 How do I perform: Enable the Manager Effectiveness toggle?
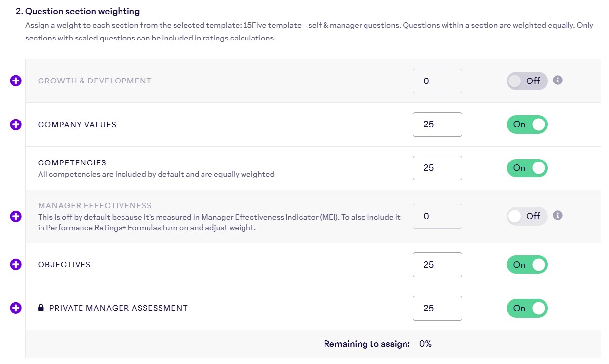pyautogui.click(x=527, y=216)
